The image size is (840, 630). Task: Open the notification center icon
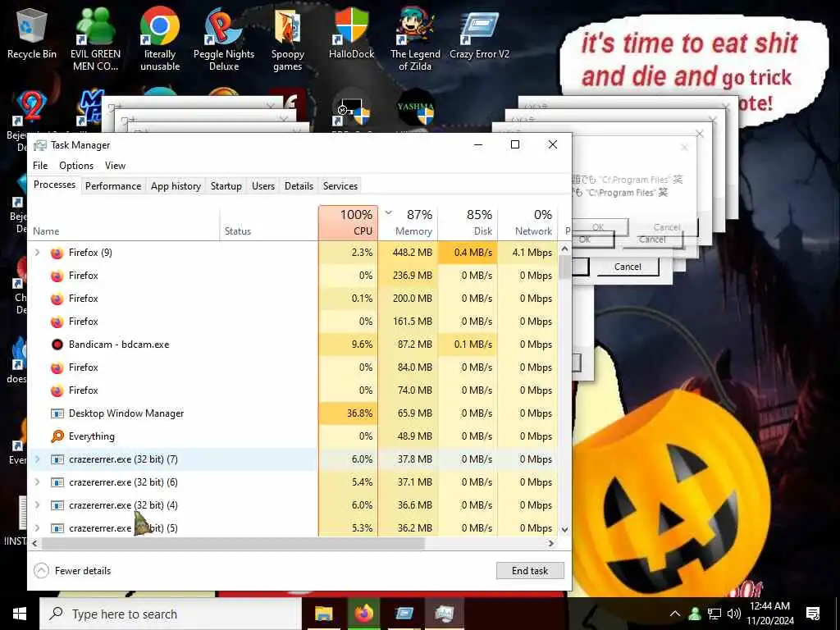point(813,614)
